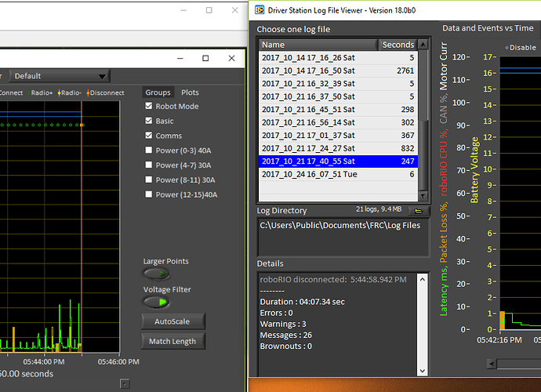541x392 pixels.
Task: Select log 2017_10_14 17_16_26 Sat
Action: pyautogui.click(x=338, y=58)
